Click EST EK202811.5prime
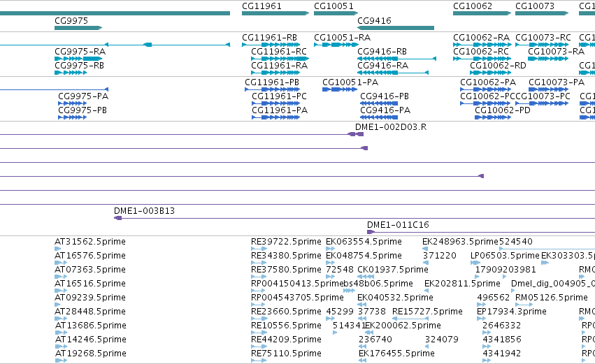 tap(426, 291)
